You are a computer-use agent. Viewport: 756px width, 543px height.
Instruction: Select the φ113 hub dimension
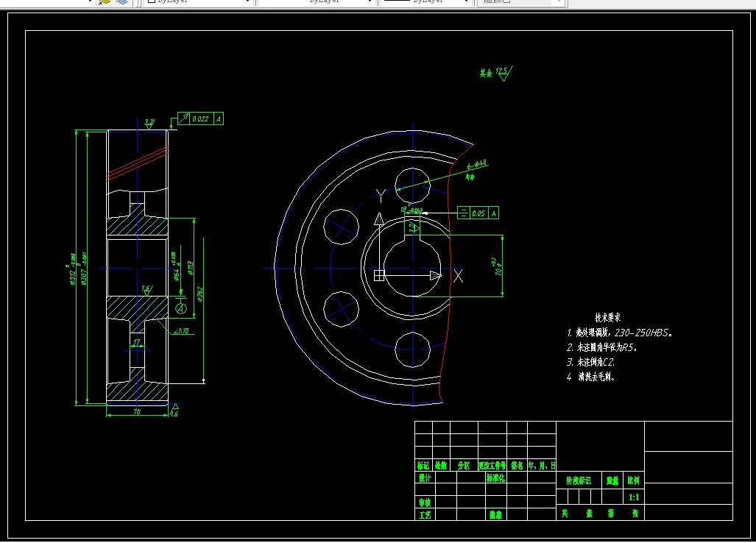[191, 269]
